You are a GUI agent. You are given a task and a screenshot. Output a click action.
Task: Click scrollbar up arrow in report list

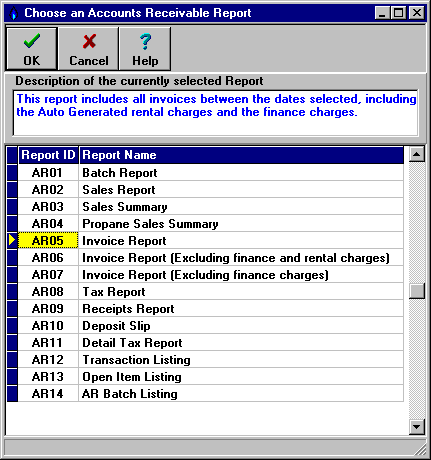pyautogui.click(x=417, y=154)
